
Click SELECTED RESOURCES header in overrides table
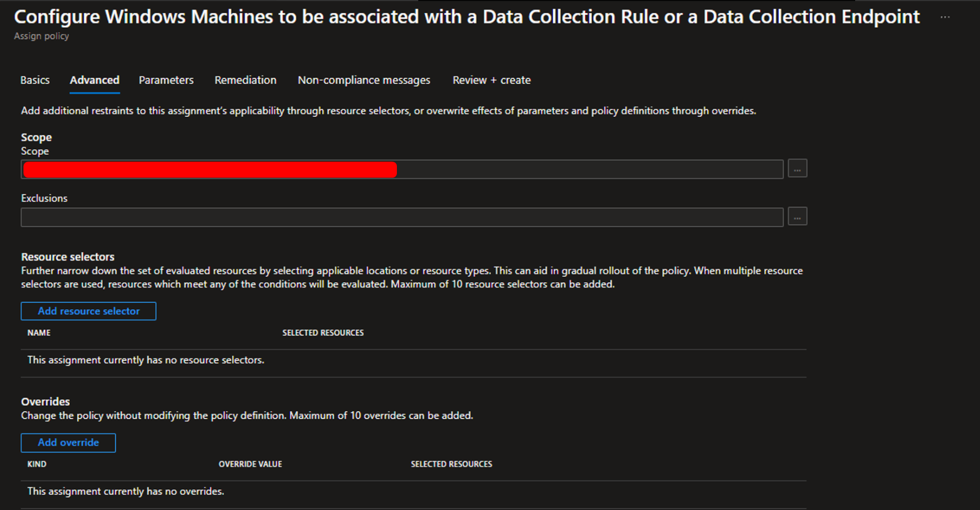tap(451, 464)
